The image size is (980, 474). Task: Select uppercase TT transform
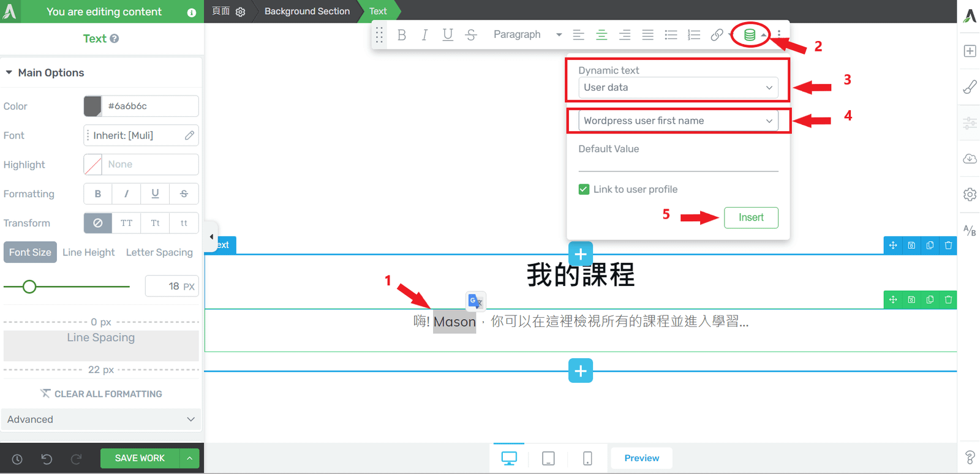(127, 223)
